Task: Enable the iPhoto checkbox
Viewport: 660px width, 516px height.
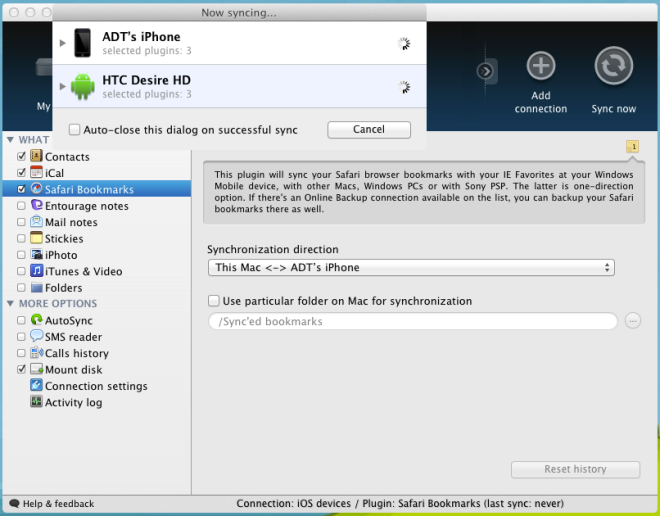Action: [x=21, y=255]
